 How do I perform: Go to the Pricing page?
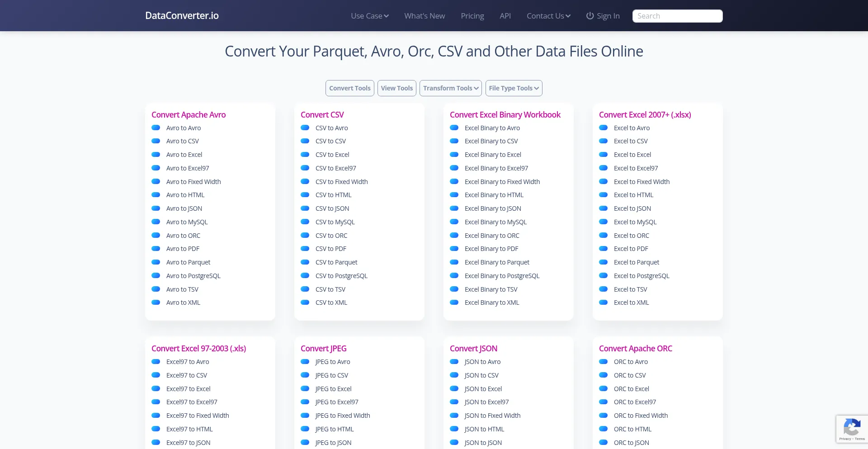(472, 16)
